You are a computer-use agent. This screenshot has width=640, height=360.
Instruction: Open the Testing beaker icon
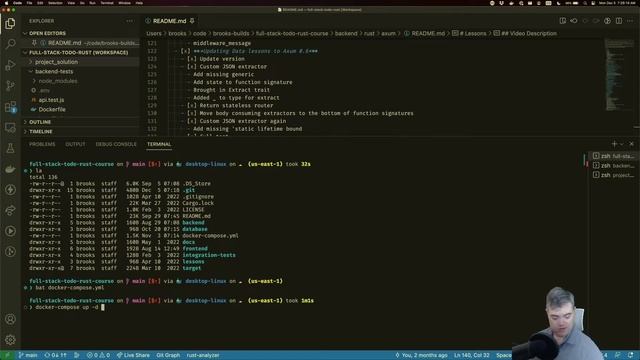pos(10,148)
